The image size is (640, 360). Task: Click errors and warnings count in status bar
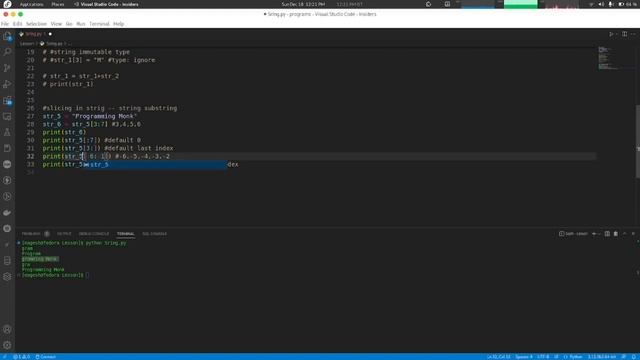click(21, 357)
